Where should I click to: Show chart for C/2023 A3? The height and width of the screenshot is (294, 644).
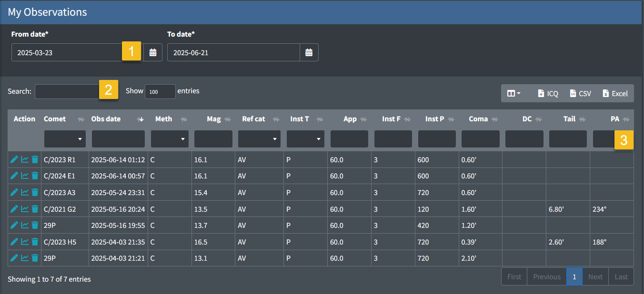pyautogui.click(x=25, y=193)
